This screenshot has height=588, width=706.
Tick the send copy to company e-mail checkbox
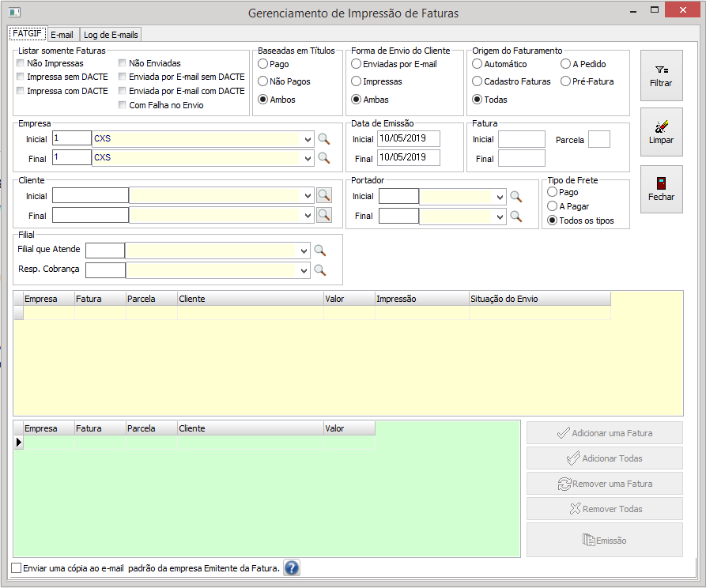pyautogui.click(x=17, y=567)
